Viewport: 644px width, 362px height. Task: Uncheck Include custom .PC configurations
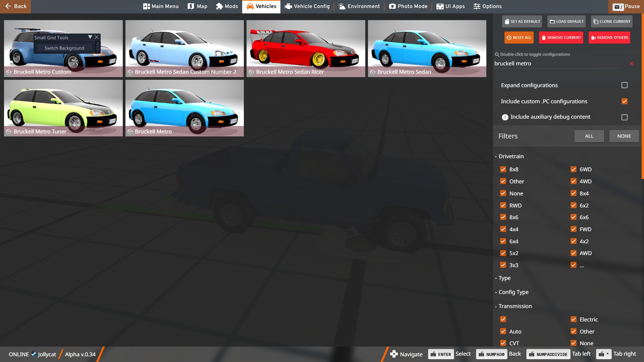click(624, 101)
